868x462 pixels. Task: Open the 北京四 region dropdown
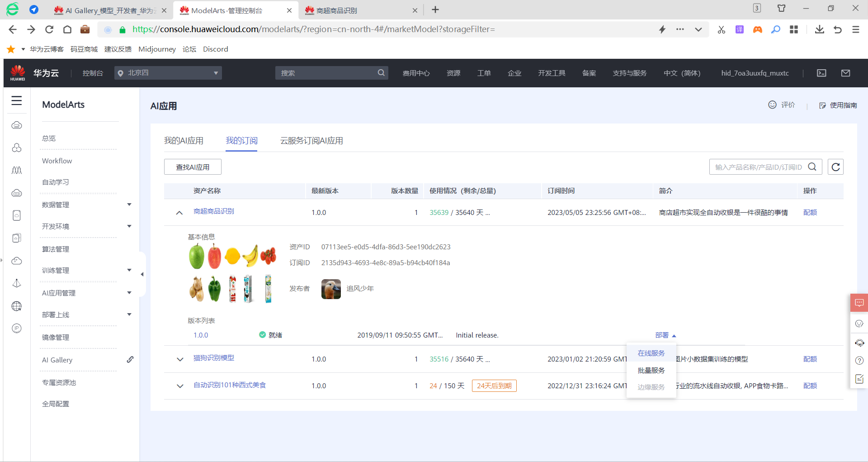(x=168, y=73)
